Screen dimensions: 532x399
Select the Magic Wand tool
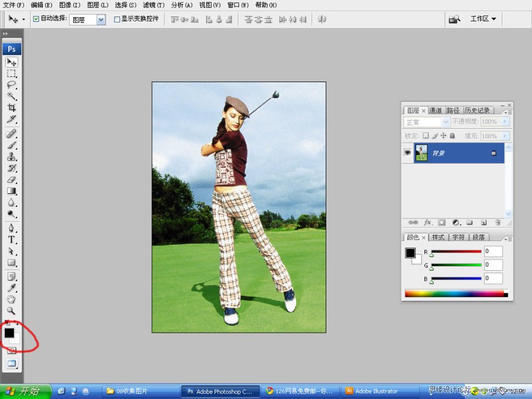point(11,96)
